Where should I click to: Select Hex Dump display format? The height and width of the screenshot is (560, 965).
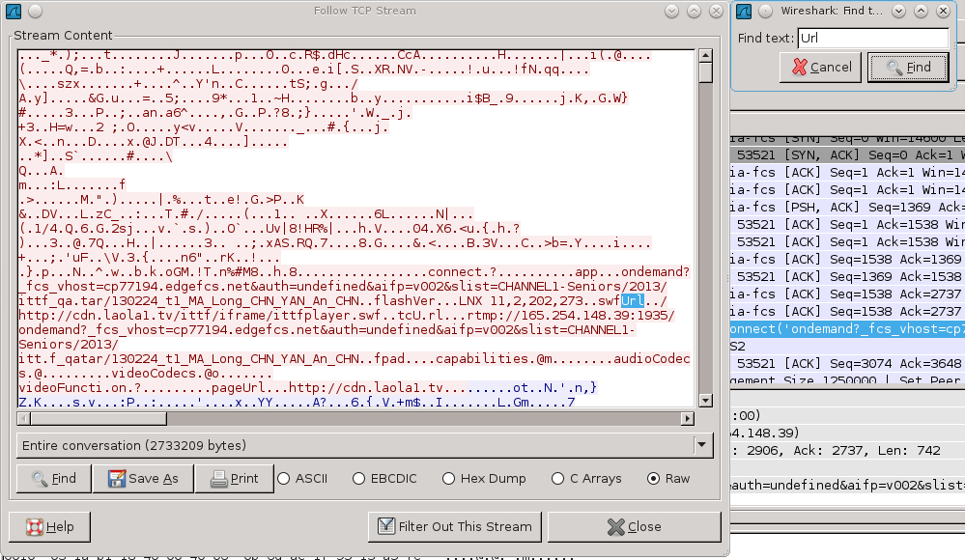484,478
